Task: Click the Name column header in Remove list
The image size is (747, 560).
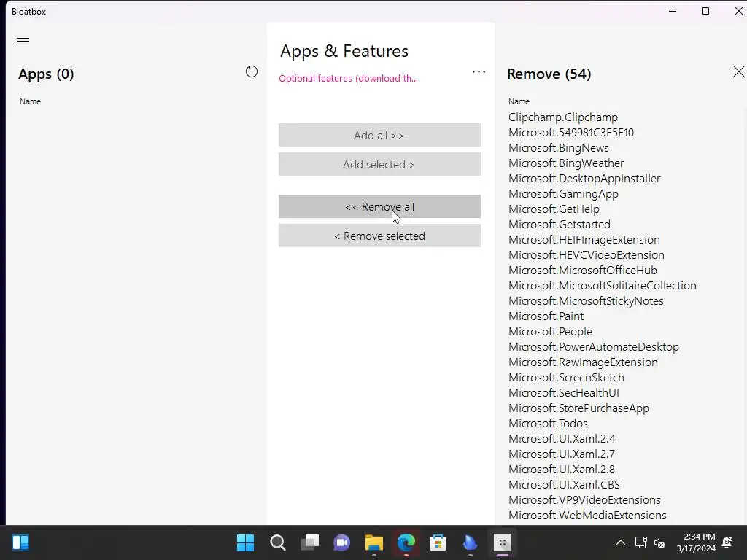Action: point(519,101)
